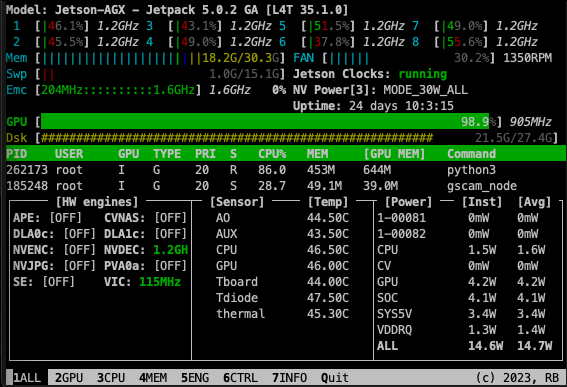Click PID 185248
567x387 pixels.
pyautogui.click(x=27, y=186)
